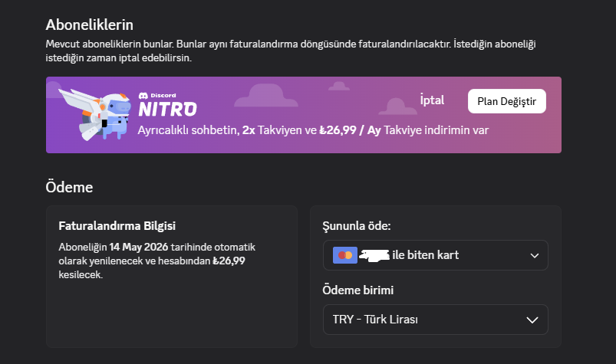Click the winged Nitro mascot illustration
The image size is (616, 364).
[x=94, y=114]
